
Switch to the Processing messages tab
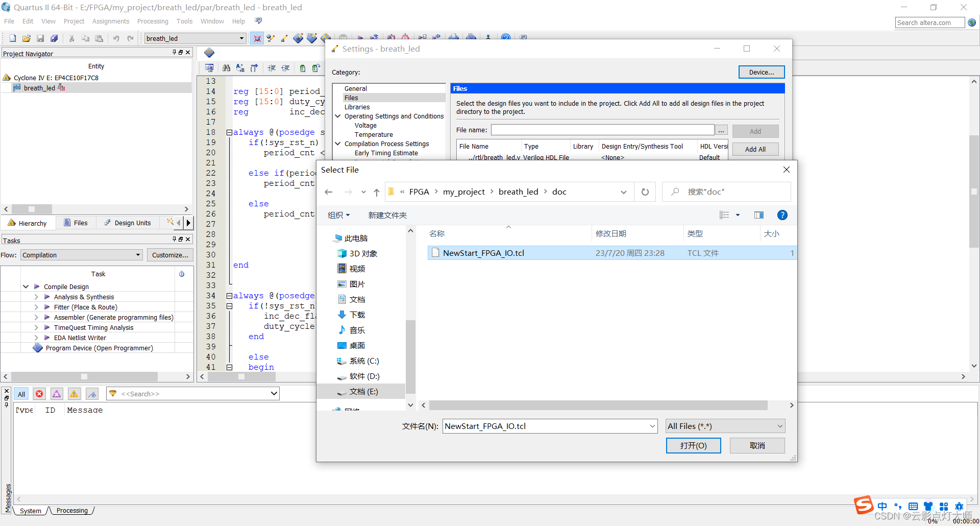72,510
